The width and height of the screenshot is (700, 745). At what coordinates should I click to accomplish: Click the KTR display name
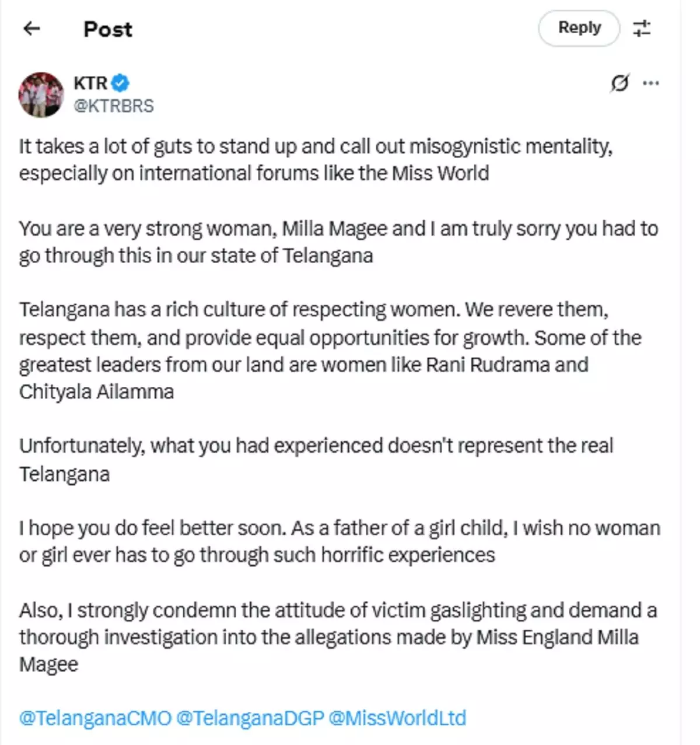90,83
